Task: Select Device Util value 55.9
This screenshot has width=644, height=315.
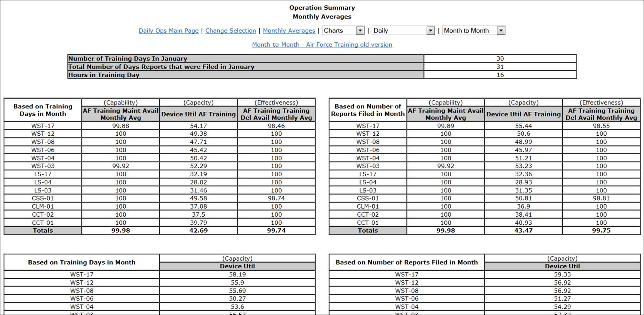Action: click(237, 283)
